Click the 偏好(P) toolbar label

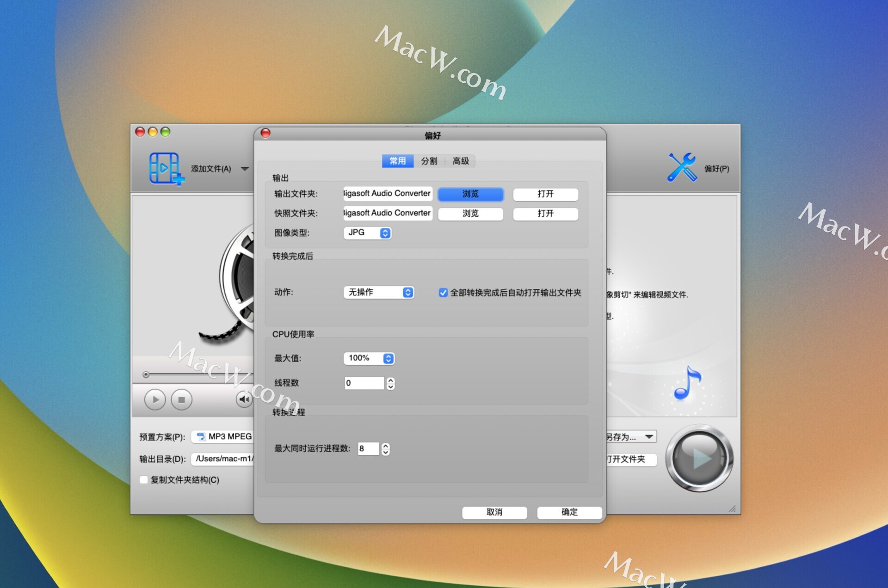tap(716, 169)
